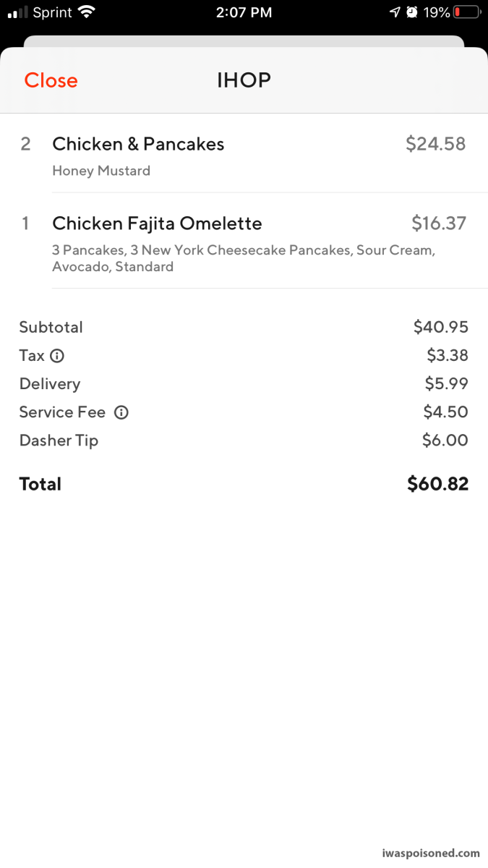Tap the $24.58 item price
Screen dimensions: 488x868
click(435, 144)
